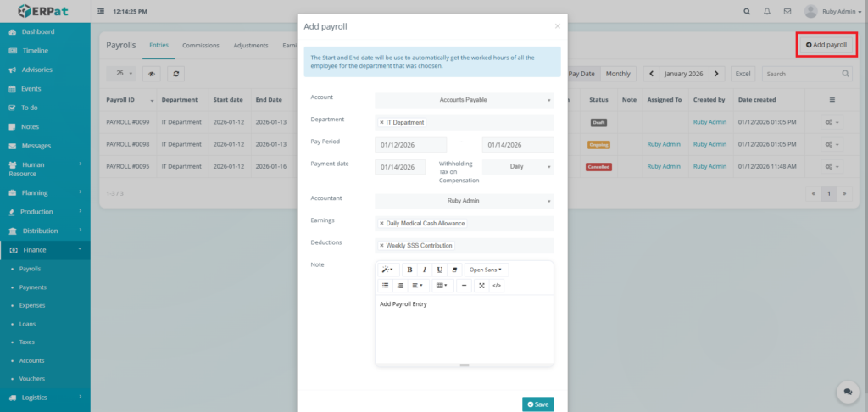Click the notification bell icon

pyautogui.click(x=767, y=12)
